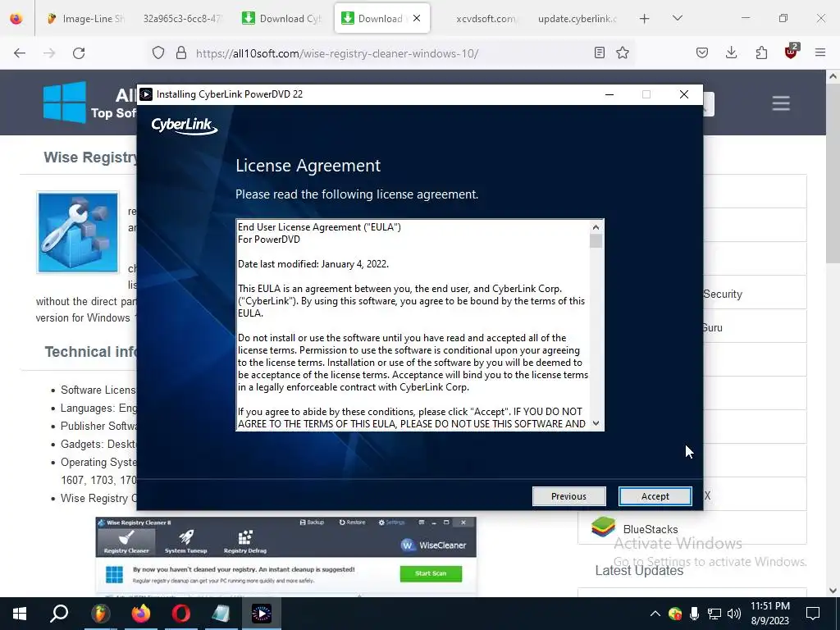Open the Firefox application menu

[820, 53]
